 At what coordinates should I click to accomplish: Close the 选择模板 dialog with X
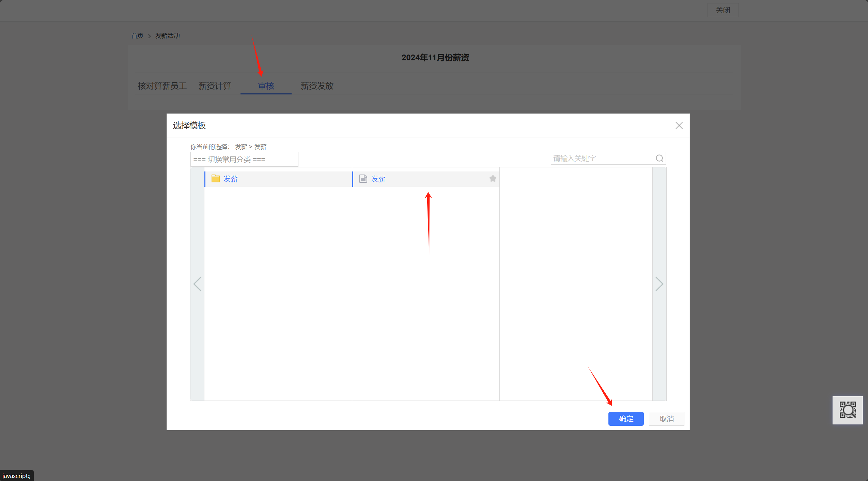tap(679, 125)
